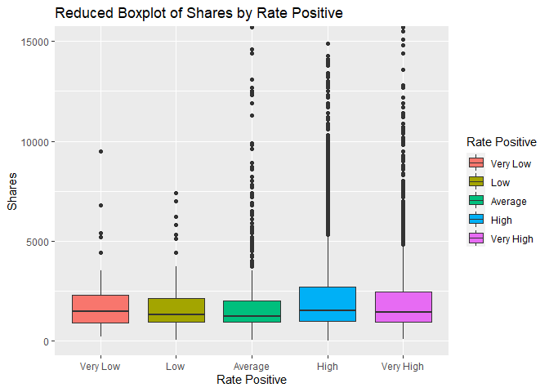Select the blue High box in plot
549x392 pixels.
328,304
